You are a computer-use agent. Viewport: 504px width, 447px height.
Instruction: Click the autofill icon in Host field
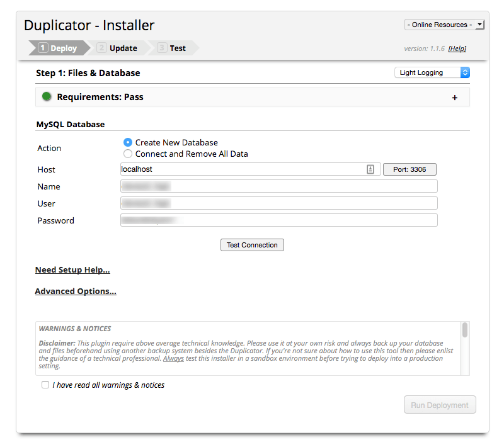click(370, 169)
